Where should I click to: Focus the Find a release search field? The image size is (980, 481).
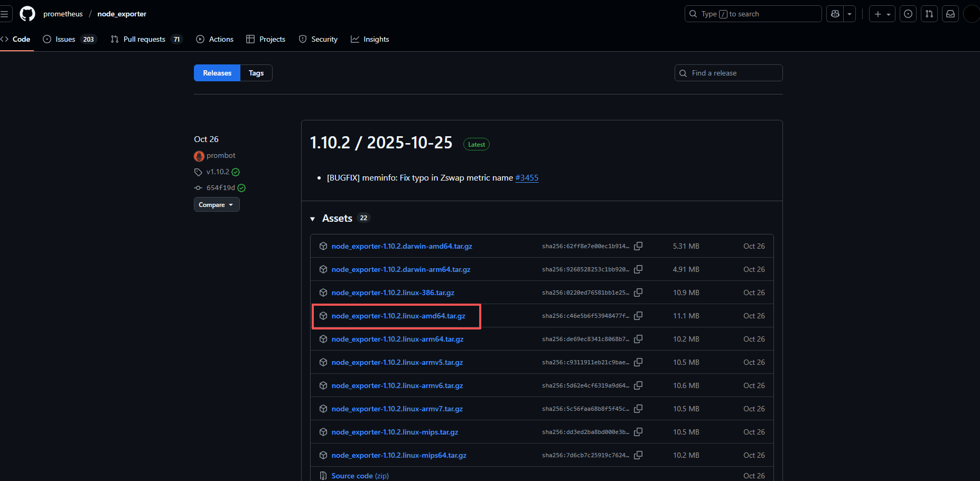(x=729, y=73)
